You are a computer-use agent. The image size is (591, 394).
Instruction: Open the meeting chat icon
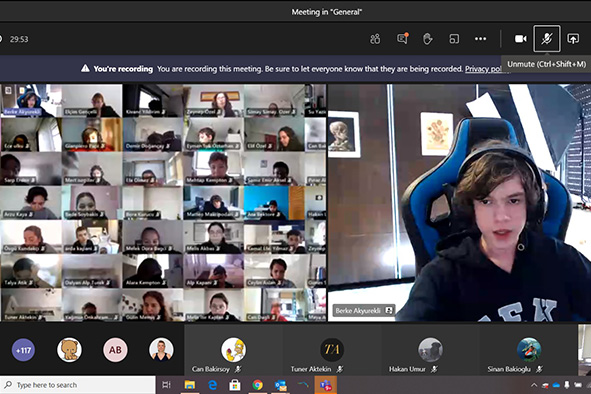click(402, 38)
